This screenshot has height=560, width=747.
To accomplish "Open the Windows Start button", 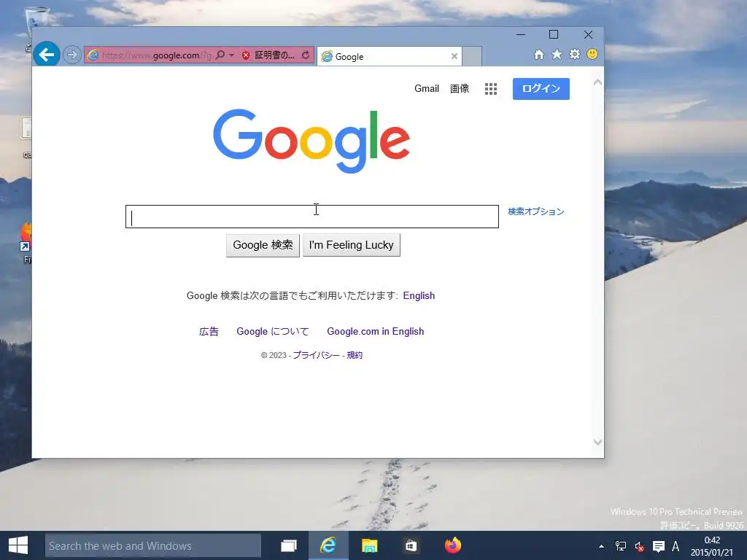I will pyautogui.click(x=18, y=545).
